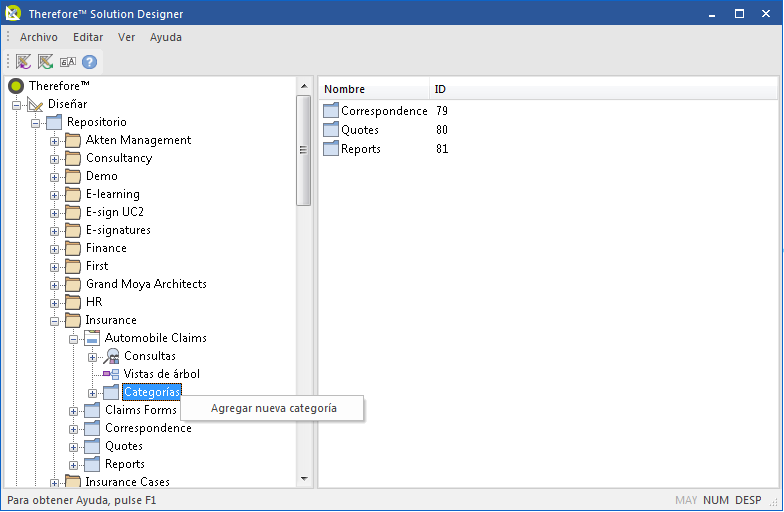Screen dimensions: 784x512
Task: Select the Reports item in the tree
Action: (124, 464)
